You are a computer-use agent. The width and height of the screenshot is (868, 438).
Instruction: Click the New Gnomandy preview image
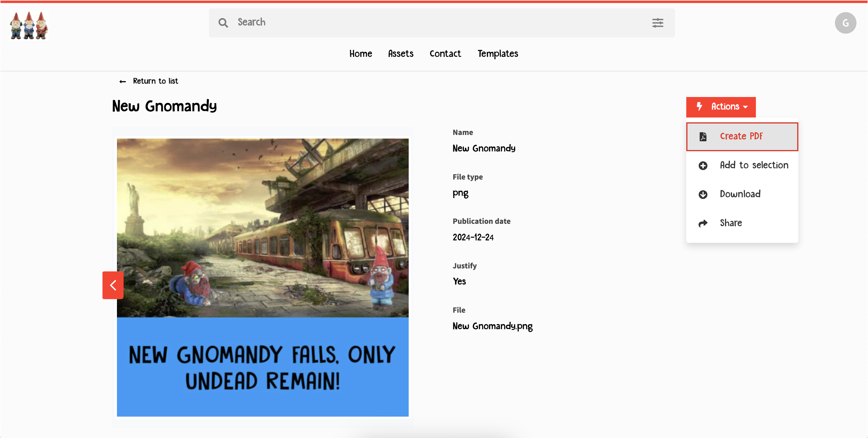[263, 277]
